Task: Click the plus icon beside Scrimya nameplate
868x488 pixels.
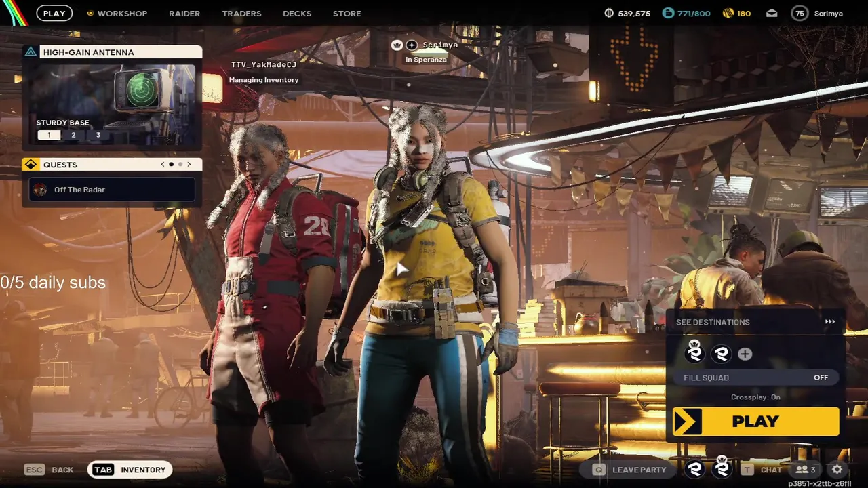Action: (412, 45)
